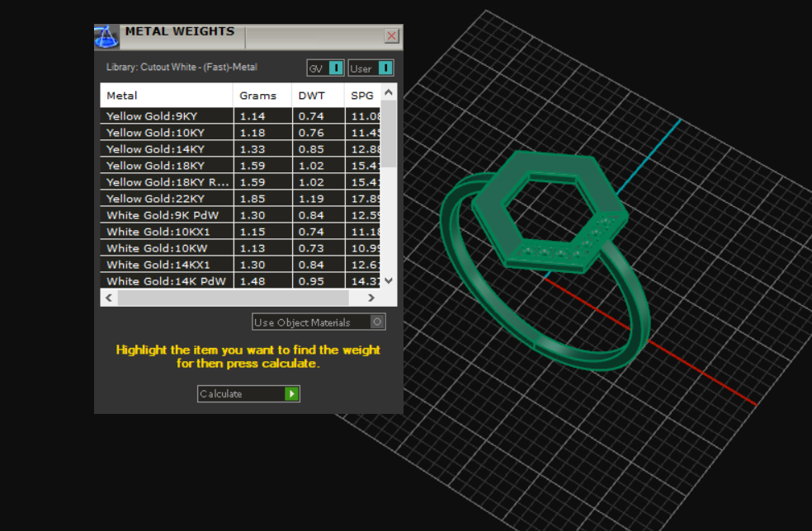Viewport: 812px width, 531px height.
Task: Highlight the White Gold:10KW row
Action: coord(166,248)
